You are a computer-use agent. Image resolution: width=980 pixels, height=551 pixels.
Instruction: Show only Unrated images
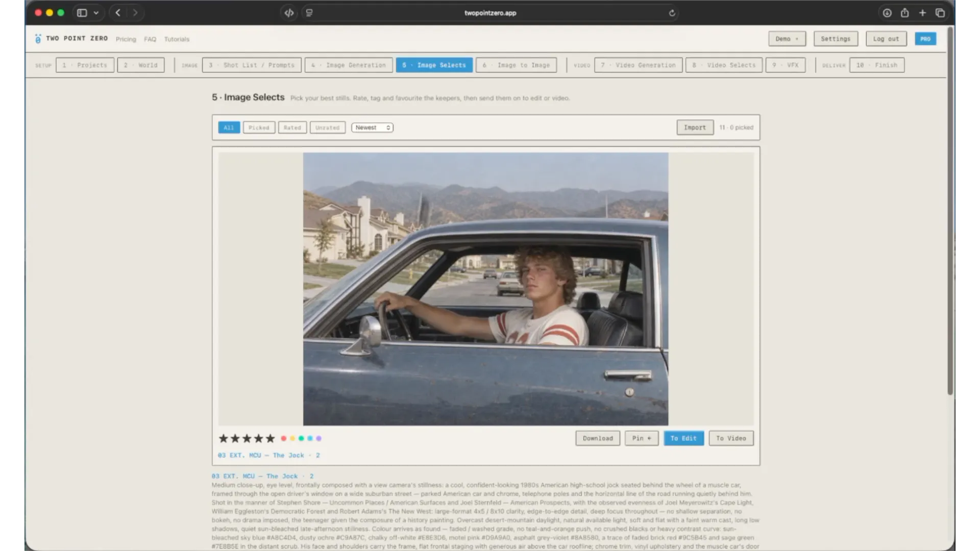[x=328, y=128]
